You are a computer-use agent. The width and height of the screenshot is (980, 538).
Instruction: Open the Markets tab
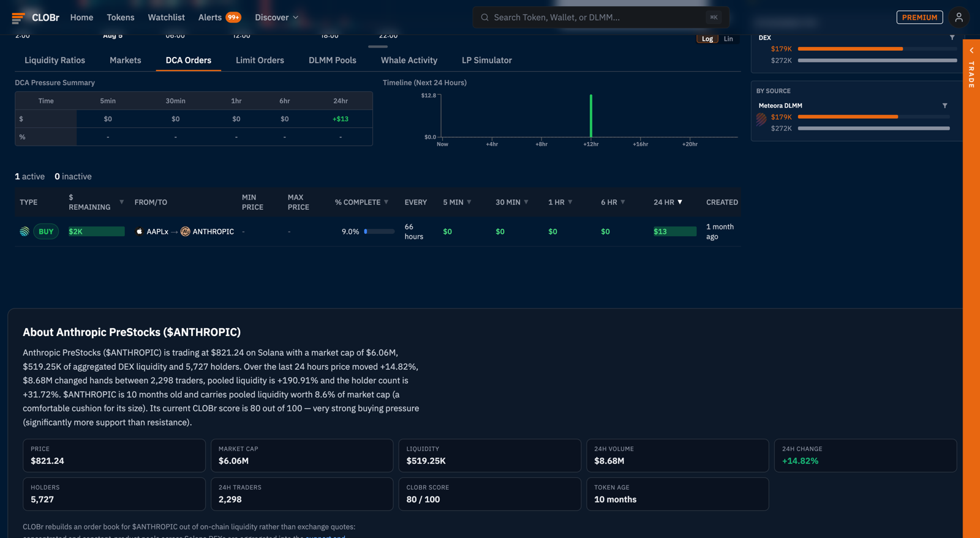126,60
